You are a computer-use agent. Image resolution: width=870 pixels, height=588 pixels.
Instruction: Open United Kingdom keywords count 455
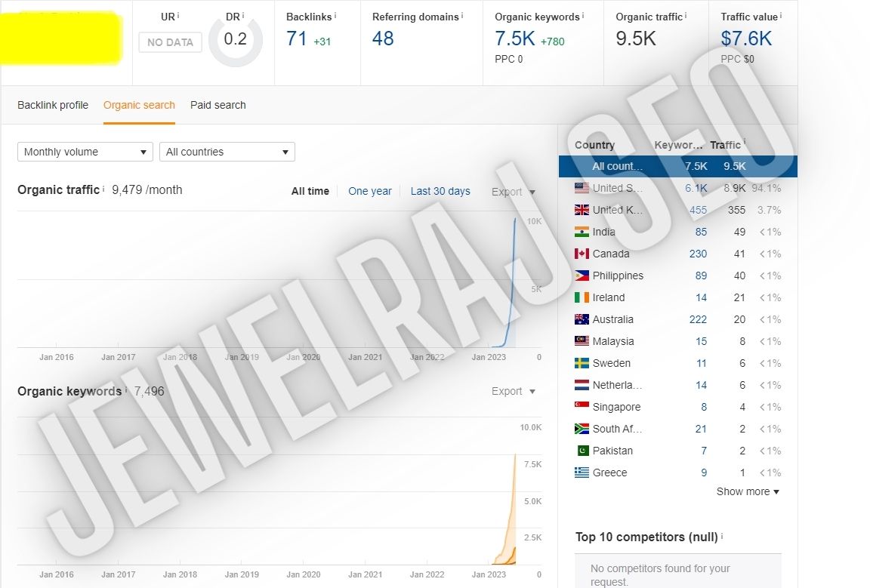[x=698, y=211]
